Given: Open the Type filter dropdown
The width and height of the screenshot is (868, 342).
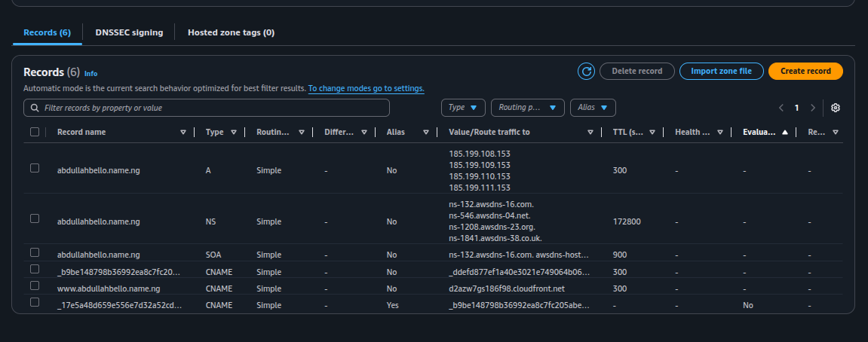Looking at the screenshot, I should 463,108.
